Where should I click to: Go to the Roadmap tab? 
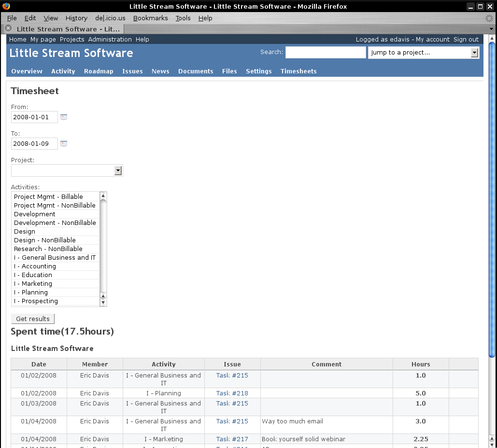[99, 71]
